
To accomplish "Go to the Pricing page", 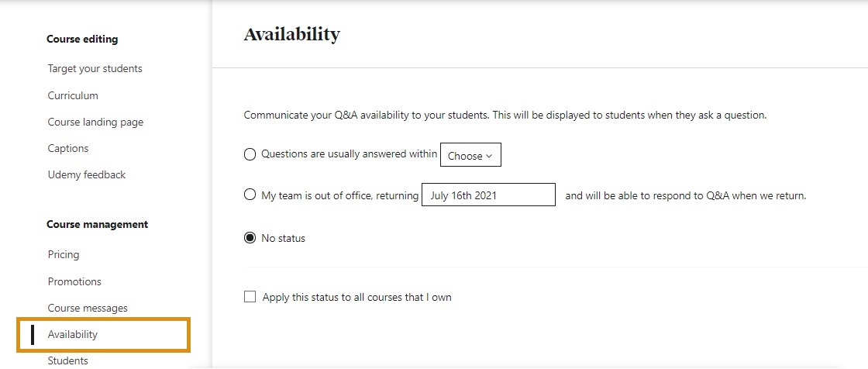I will pyautogui.click(x=64, y=255).
